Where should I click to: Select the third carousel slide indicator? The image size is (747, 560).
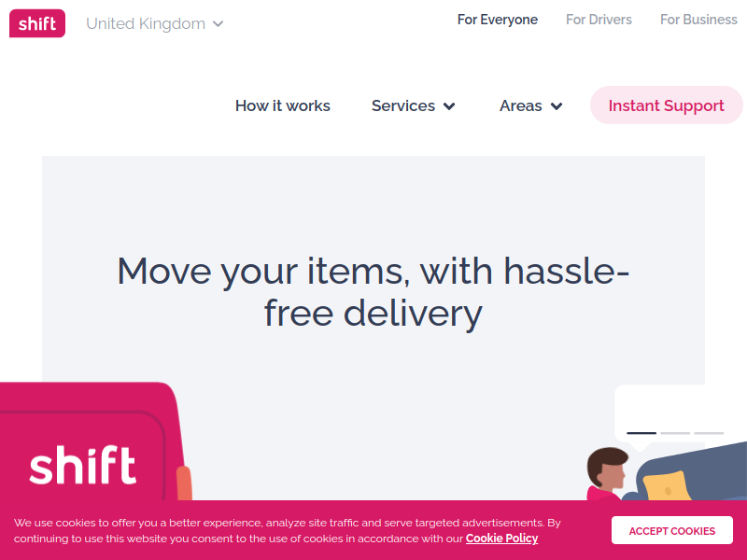(x=709, y=433)
